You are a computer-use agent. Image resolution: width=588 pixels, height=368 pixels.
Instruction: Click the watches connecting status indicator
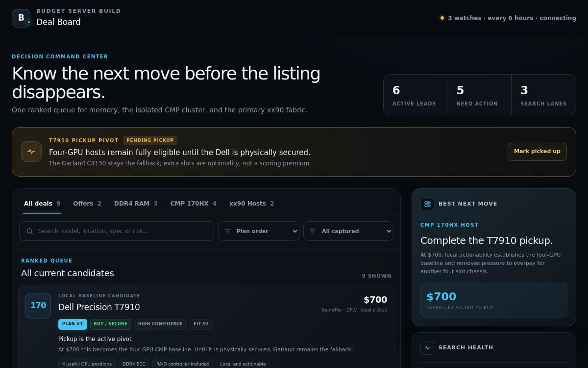[x=508, y=18]
